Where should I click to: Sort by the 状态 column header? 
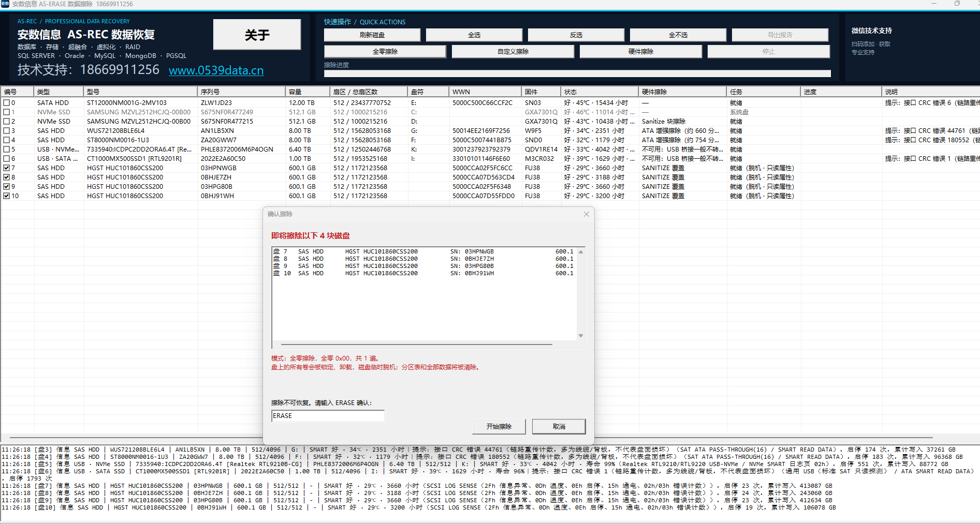click(599, 92)
